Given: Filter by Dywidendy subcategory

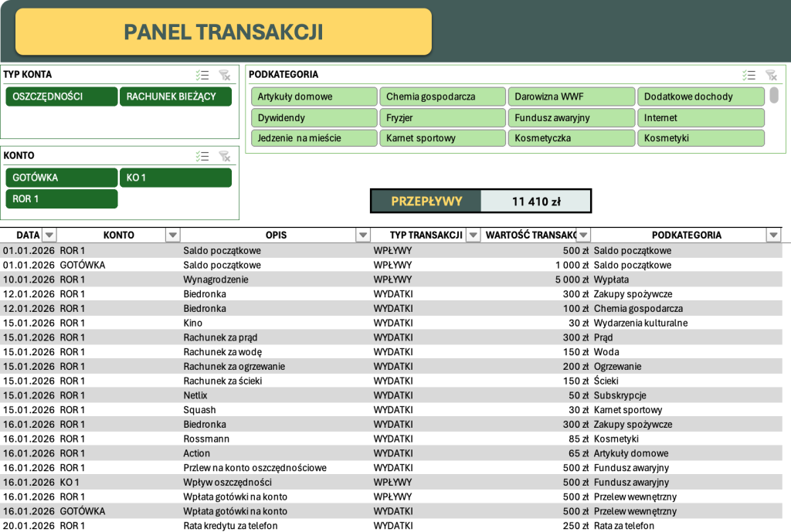Looking at the screenshot, I should [314, 117].
